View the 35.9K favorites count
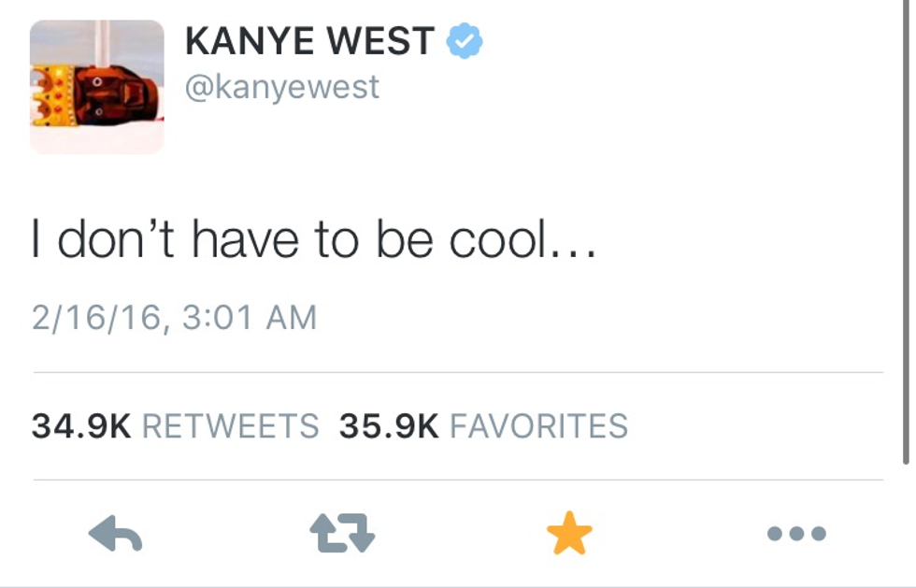Screen dimensions: 916x588 coord(389,425)
